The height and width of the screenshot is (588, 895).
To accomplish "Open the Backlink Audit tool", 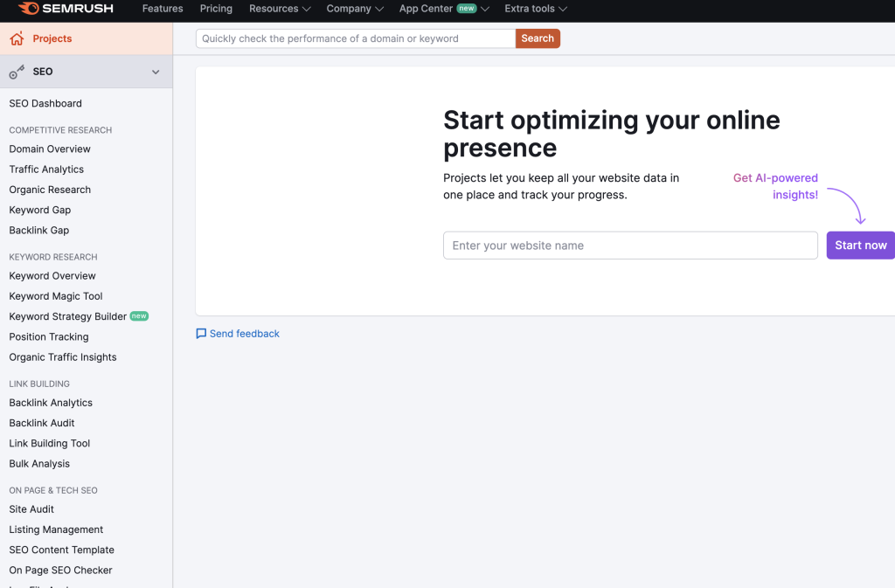I will (x=42, y=423).
